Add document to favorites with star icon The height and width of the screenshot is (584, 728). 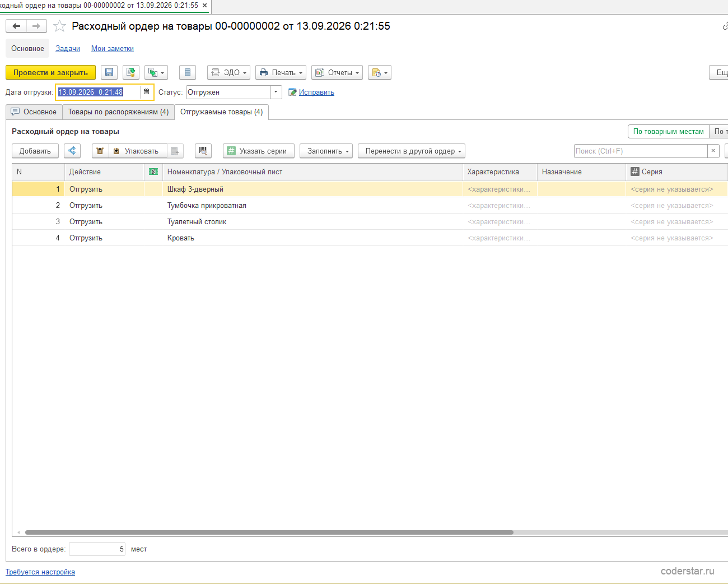coord(59,26)
